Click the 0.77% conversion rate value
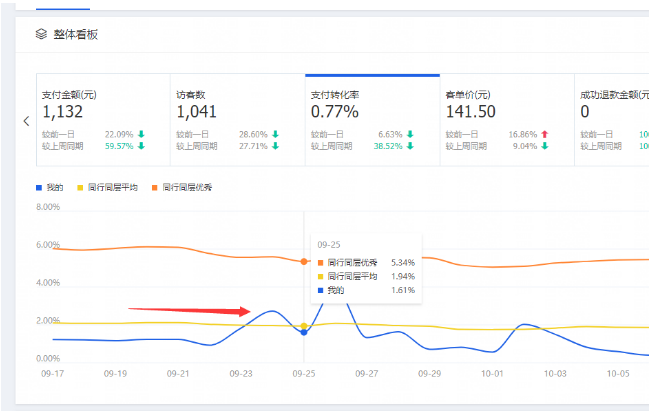Screen dimensions: 650x412 335,111
